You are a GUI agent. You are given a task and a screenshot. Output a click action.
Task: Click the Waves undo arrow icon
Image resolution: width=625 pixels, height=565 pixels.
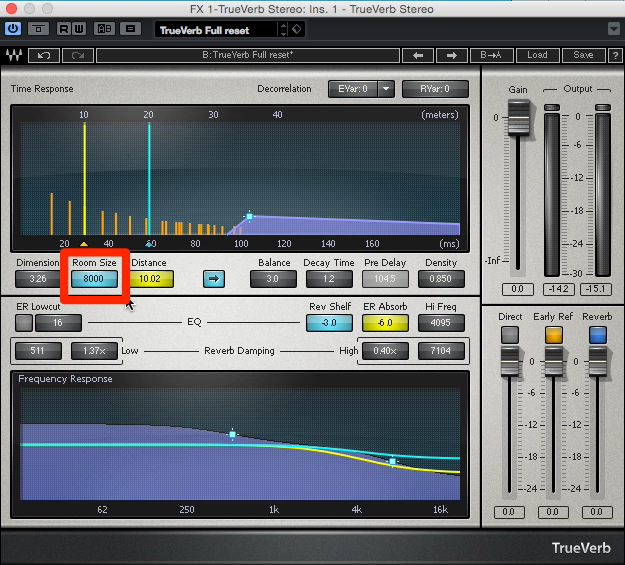coord(44,55)
